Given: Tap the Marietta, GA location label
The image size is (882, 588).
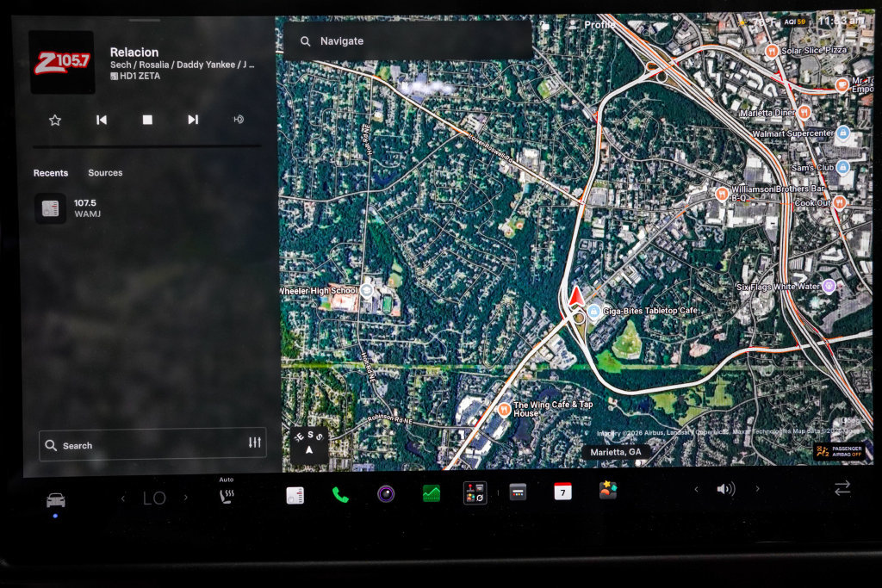Looking at the screenshot, I should 616,452.
